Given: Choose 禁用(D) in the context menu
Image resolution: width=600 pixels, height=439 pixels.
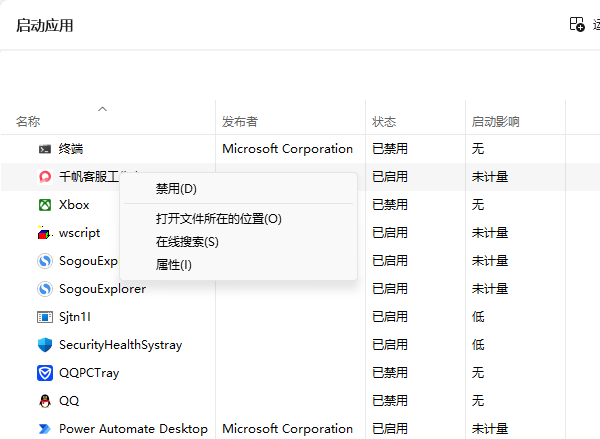Looking at the screenshot, I should (x=176, y=189).
